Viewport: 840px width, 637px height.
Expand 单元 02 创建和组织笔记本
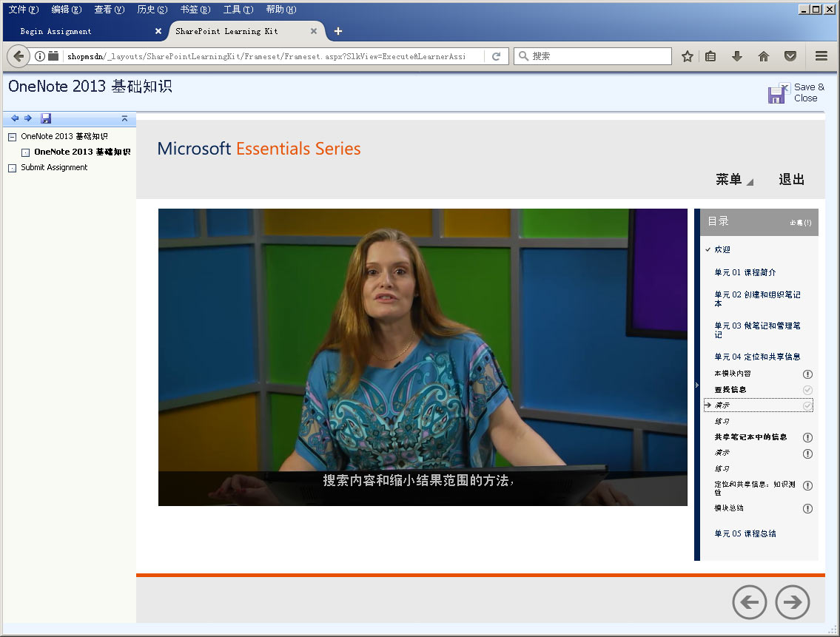coord(758,299)
